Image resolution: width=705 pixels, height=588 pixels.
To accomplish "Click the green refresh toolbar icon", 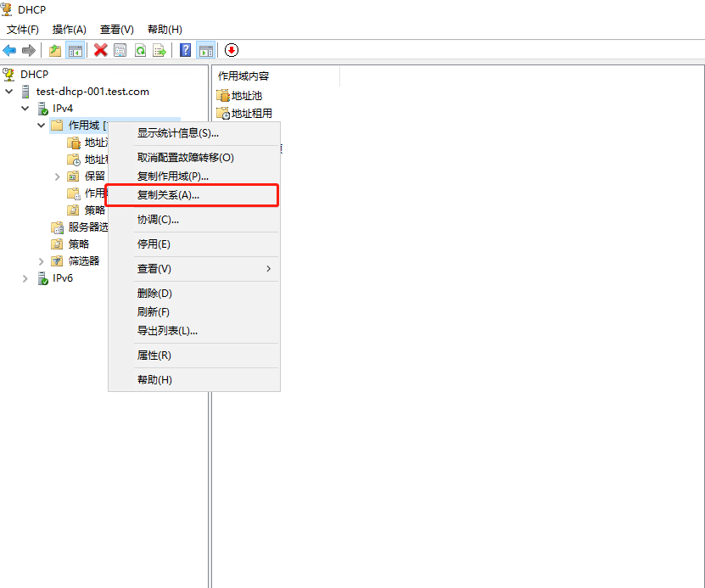I will (x=140, y=50).
